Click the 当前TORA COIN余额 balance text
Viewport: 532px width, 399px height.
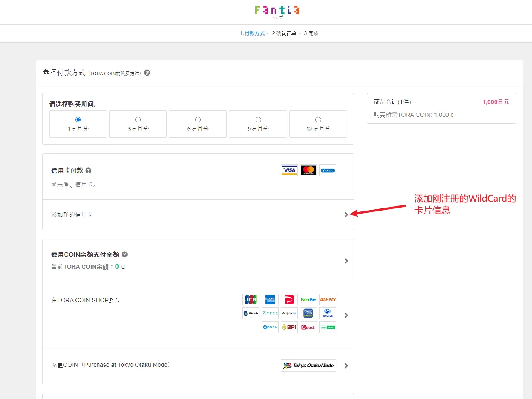(88, 267)
